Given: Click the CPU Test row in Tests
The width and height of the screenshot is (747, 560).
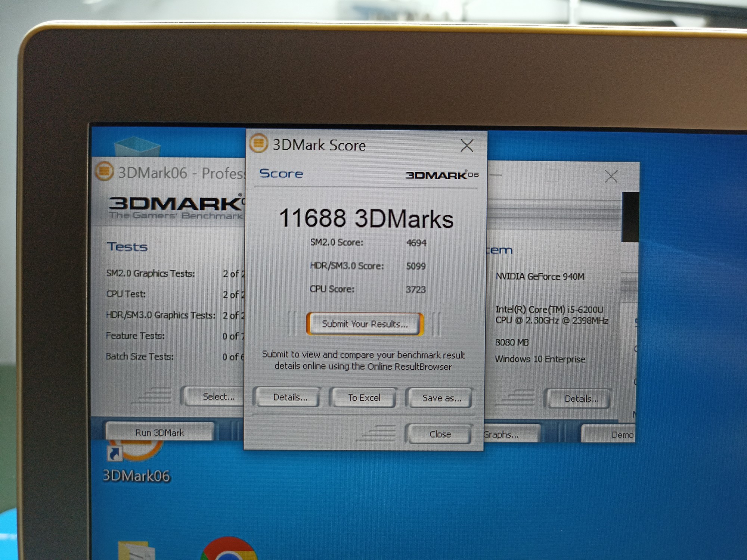Looking at the screenshot, I should (x=175, y=294).
